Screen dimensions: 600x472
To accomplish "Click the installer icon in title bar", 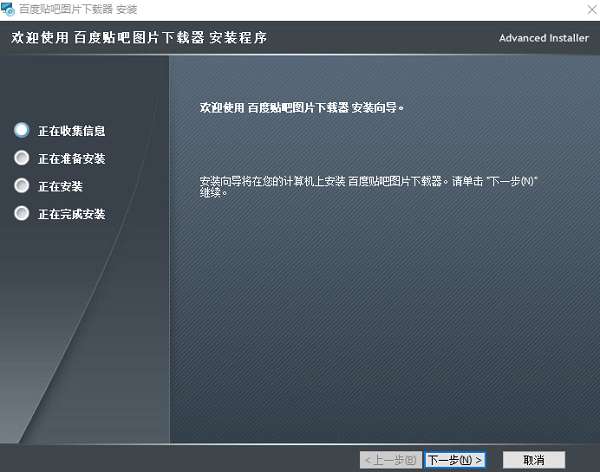I will (8, 9).
